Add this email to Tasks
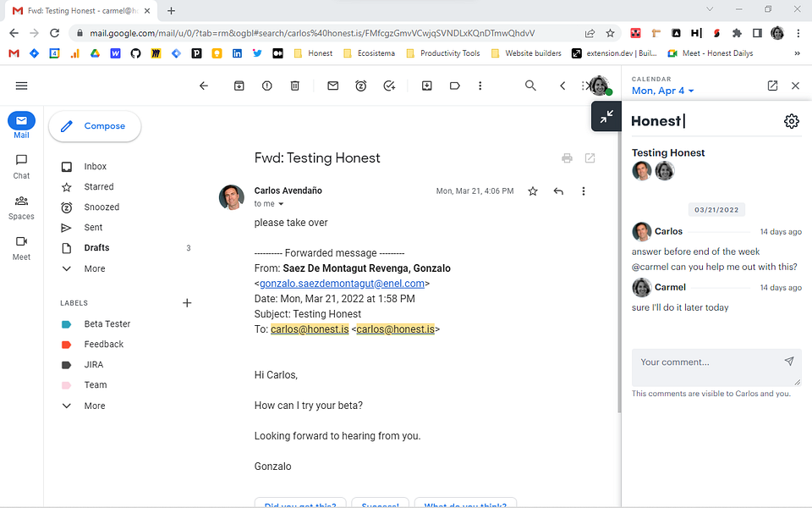Image resolution: width=812 pixels, height=508 pixels. (389, 86)
